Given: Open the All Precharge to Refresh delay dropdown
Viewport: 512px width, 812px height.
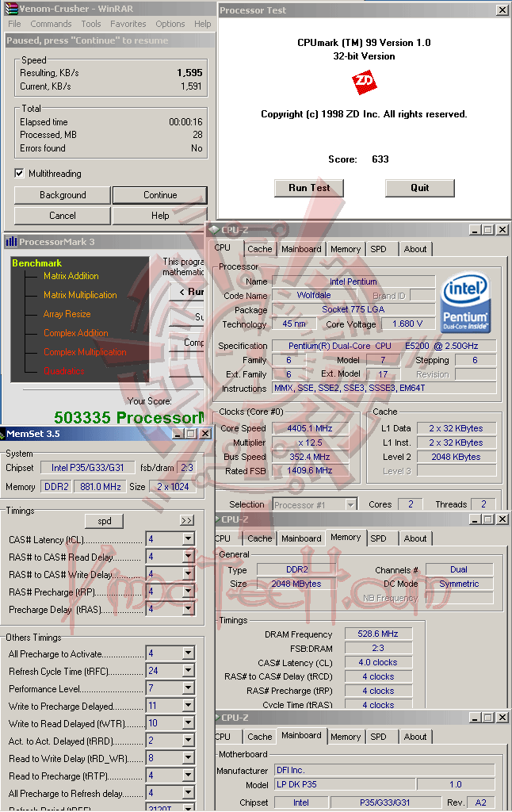Looking at the screenshot, I should pos(189,793).
